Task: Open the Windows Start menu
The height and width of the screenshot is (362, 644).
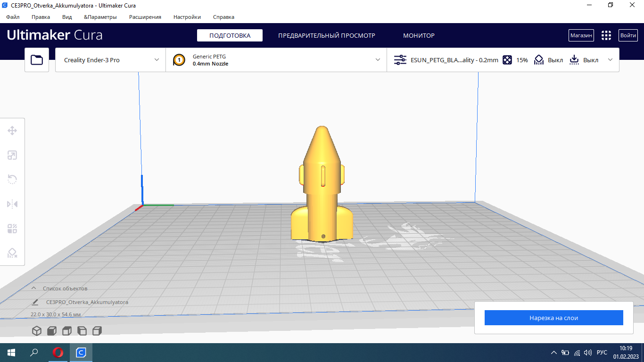Action: (11, 352)
